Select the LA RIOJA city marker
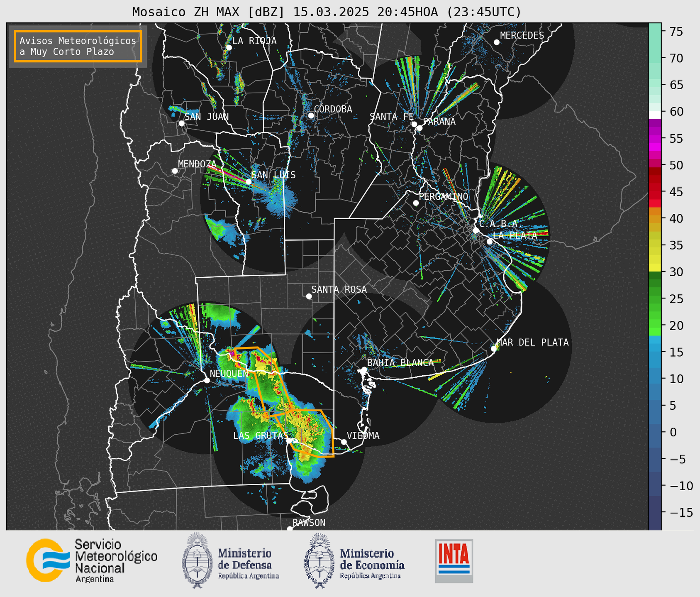This screenshot has width=700, height=597. 229,47
